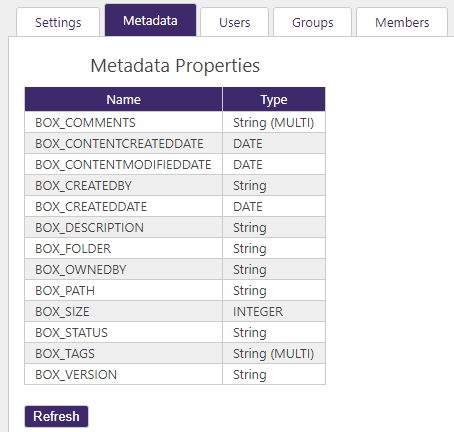Switch to the Members tab

point(402,22)
